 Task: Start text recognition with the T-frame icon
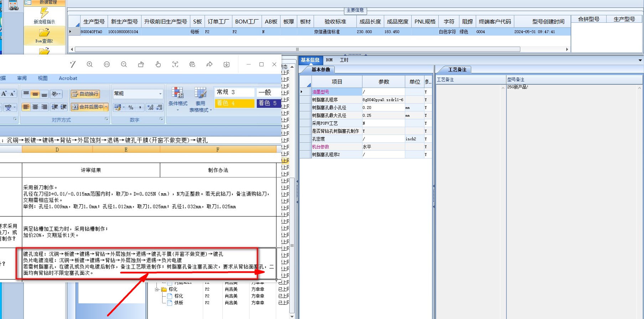(x=175, y=64)
